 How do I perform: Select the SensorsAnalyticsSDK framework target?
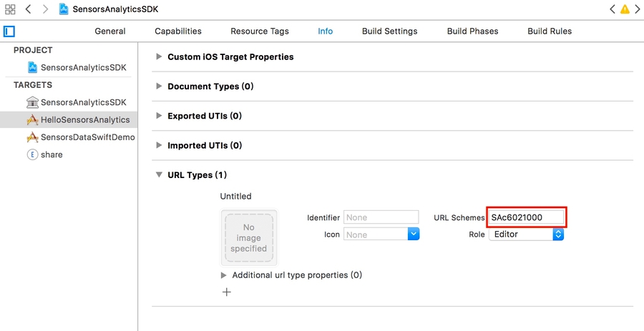click(82, 102)
